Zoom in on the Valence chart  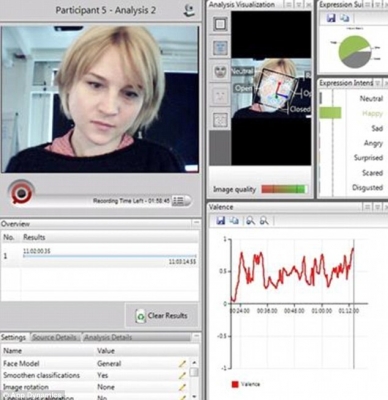250,220
